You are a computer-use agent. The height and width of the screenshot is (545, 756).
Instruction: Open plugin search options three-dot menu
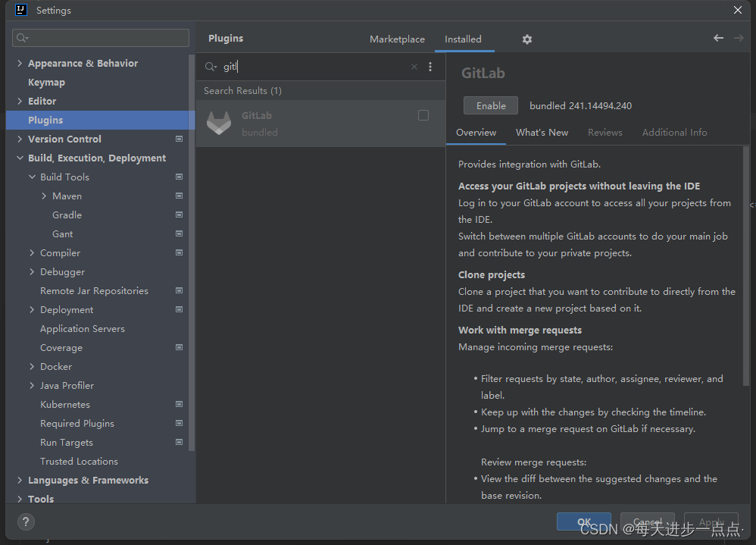[x=430, y=67]
